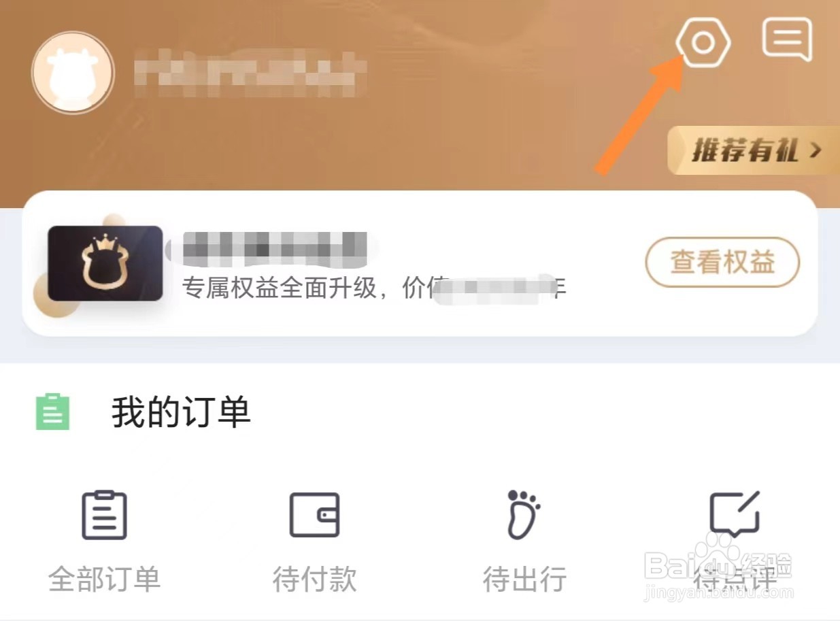Click the 查看权益 button
Viewport: 840px width, 621px height.
(722, 262)
